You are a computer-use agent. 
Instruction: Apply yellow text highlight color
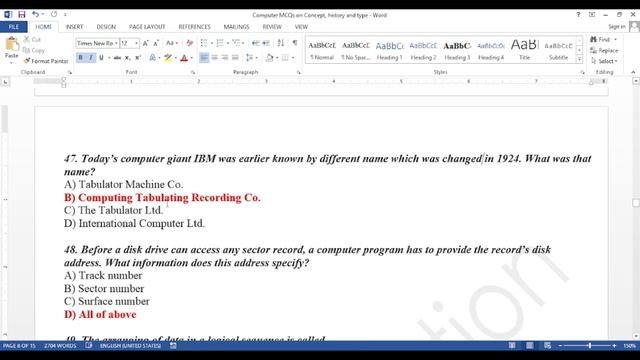[x=168, y=58]
